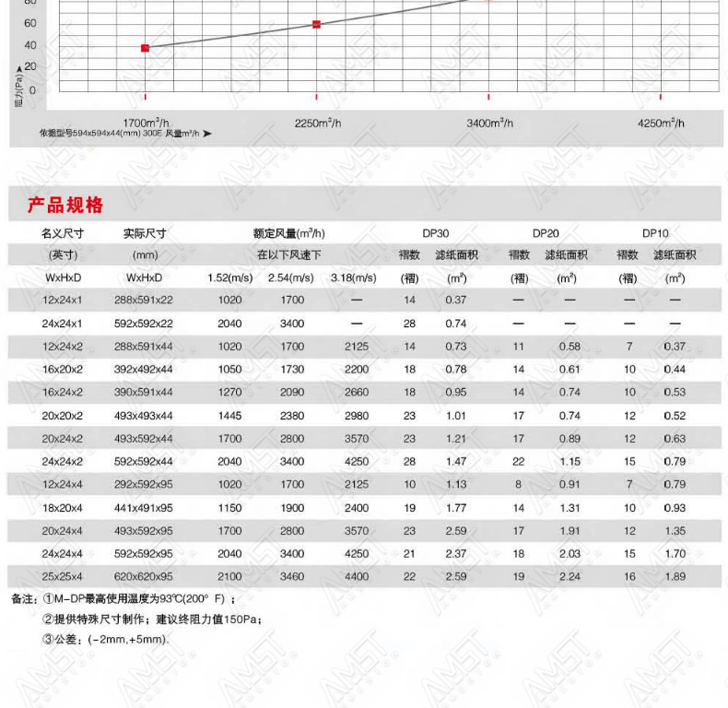The width and height of the screenshot is (728, 708).
Task: Click the note about M-DP maximum temperature
Action: pyautogui.click(x=139, y=599)
